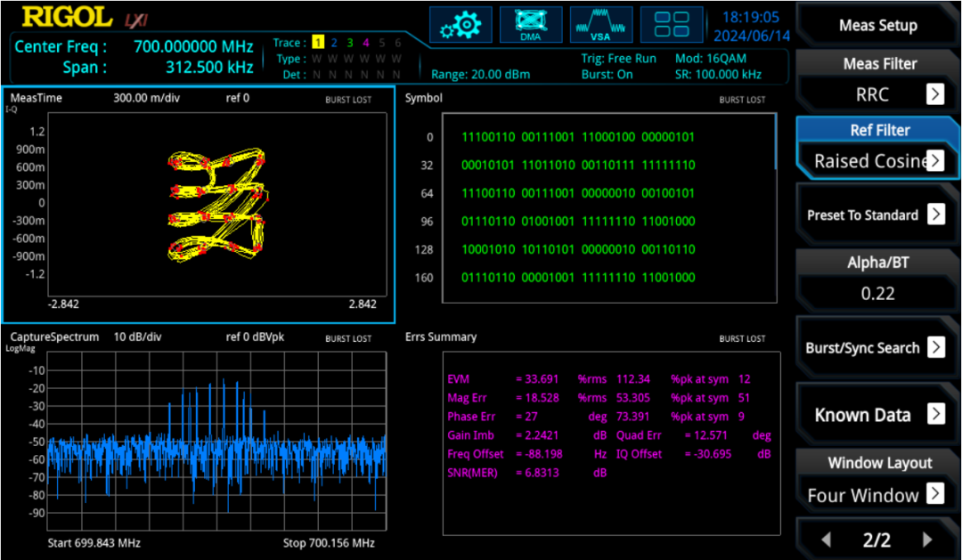The image size is (962, 560).
Task: Go to next menu page arrow
Action: (927, 540)
